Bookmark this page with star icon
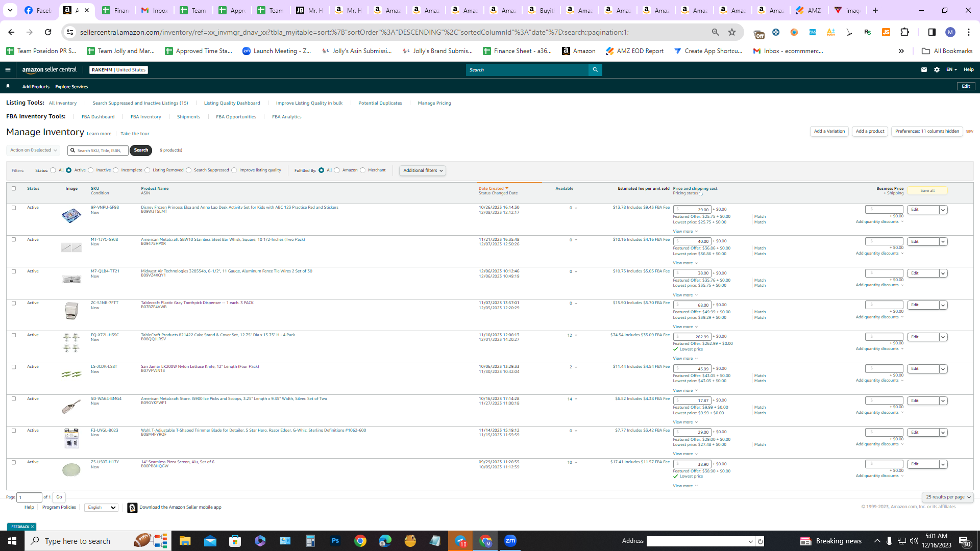The width and height of the screenshot is (980, 551). (x=732, y=32)
